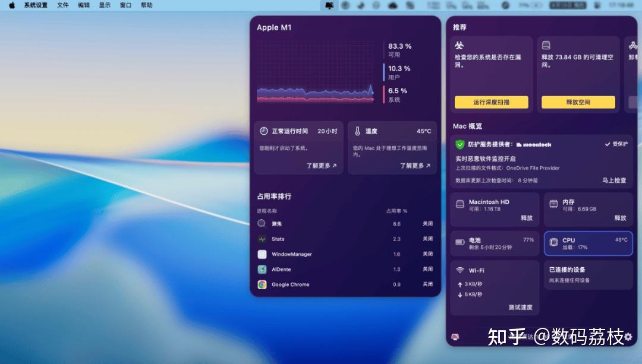Click the Stats process icon
The width and height of the screenshot is (642, 364).
262,239
